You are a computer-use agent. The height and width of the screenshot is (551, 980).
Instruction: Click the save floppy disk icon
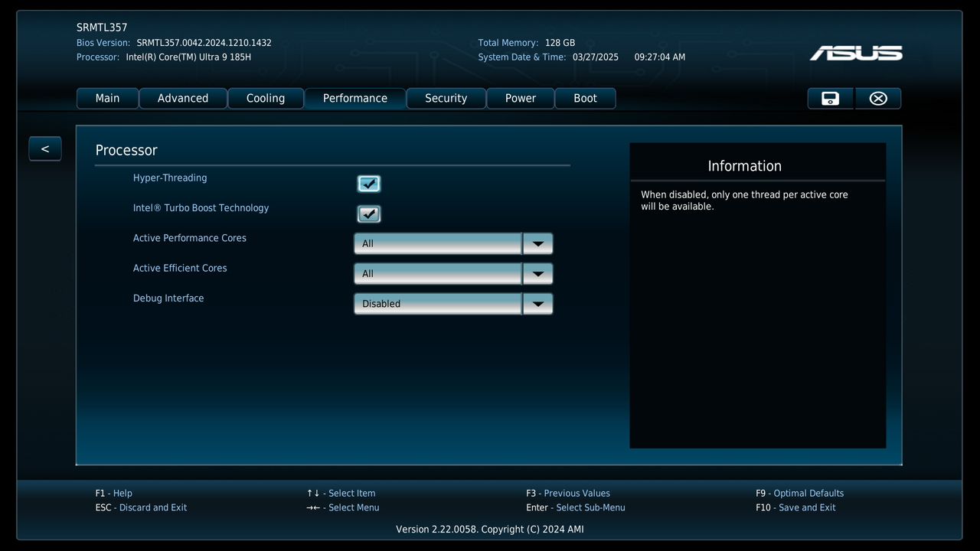click(831, 99)
